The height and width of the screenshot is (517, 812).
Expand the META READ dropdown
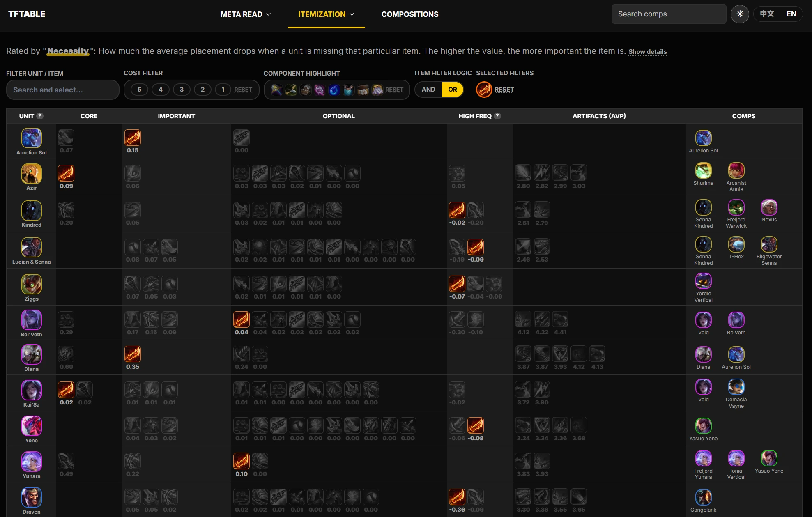coord(246,14)
